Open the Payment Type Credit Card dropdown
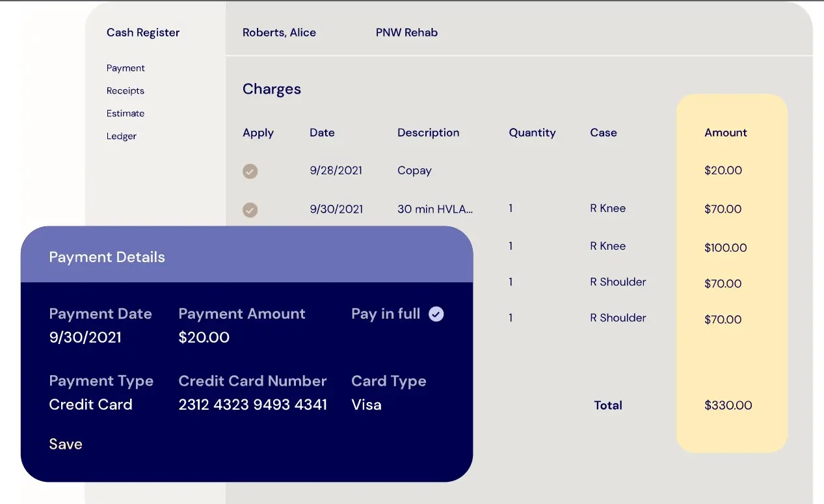The width and height of the screenshot is (824, 504). 90,405
